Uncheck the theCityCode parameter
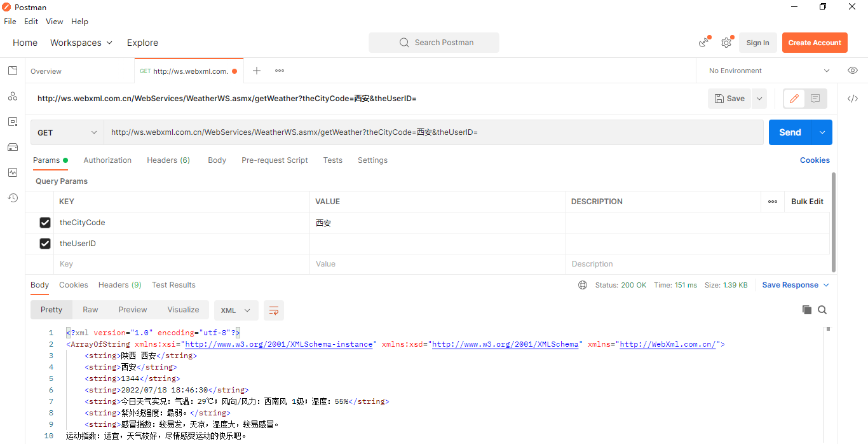Screen dimensions: 868x444 [x=45, y=223]
